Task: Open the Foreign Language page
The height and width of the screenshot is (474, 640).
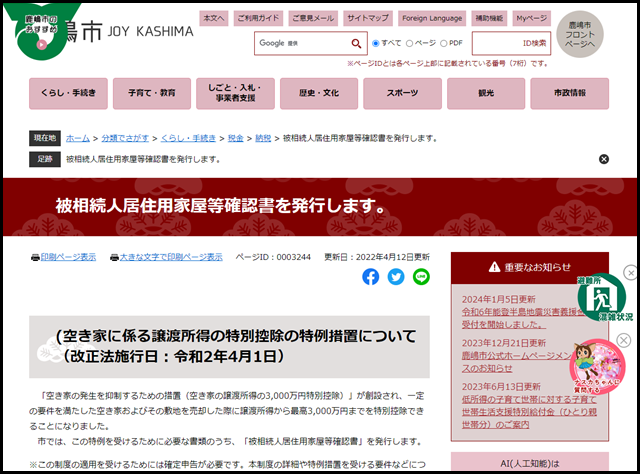Action: point(432,18)
